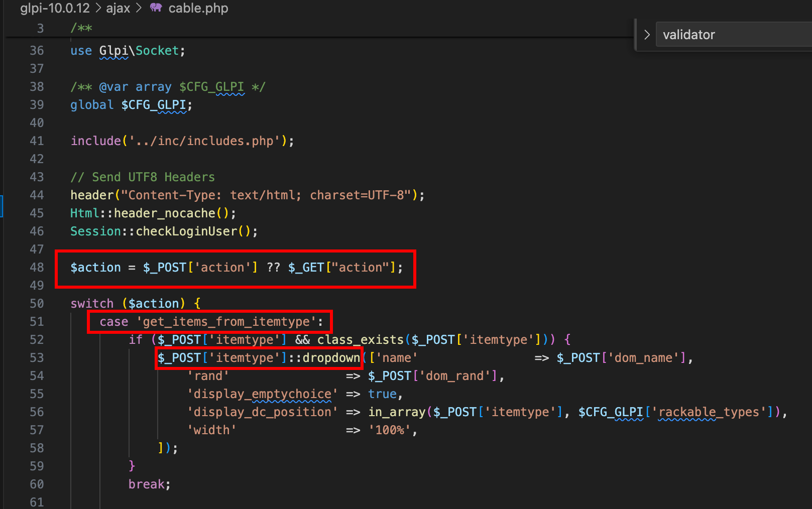The width and height of the screenshot is (812, 509).
Task: Click $_POST['dom_name'] on line 53
Action: point(621,358)
